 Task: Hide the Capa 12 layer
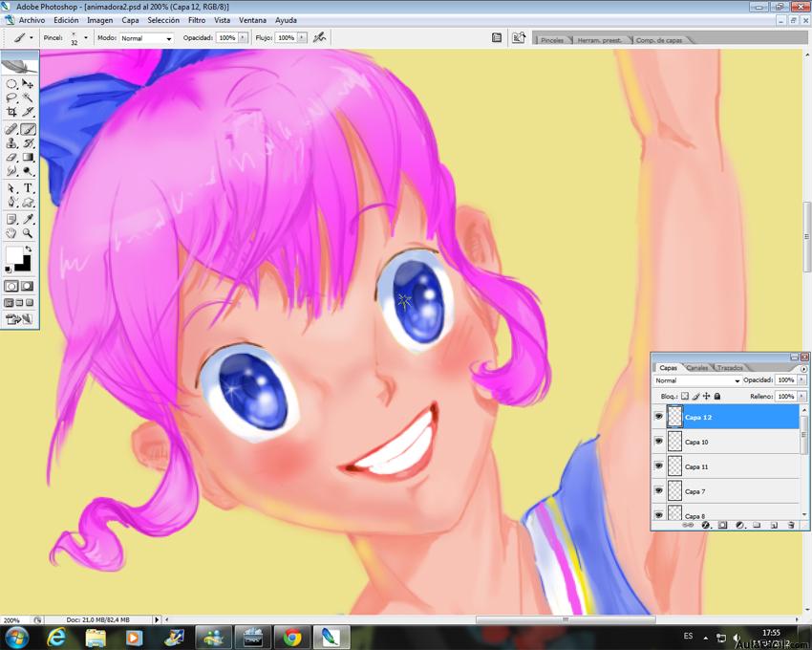pyautogui.click(x=659, y=416)
